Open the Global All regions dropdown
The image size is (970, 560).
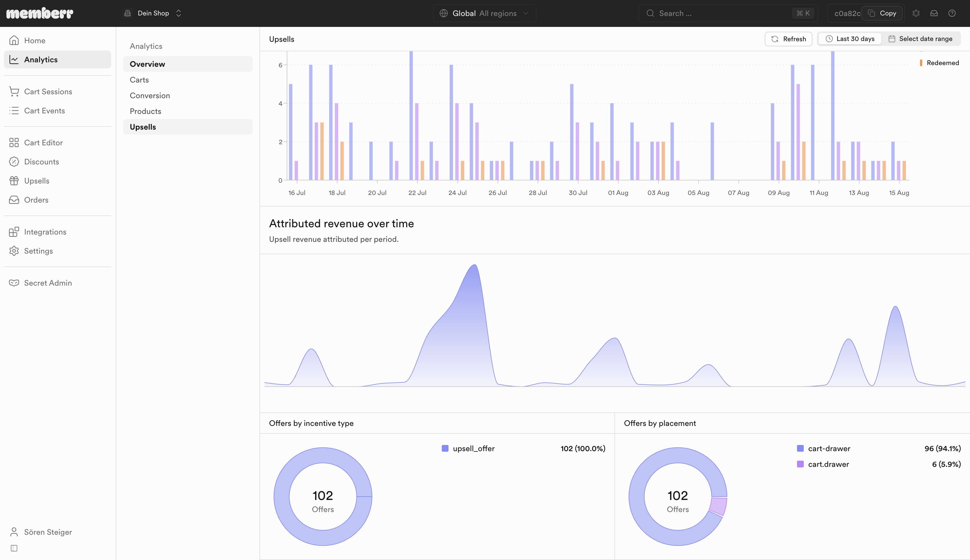pyautogui.click(x=484, y=13)
